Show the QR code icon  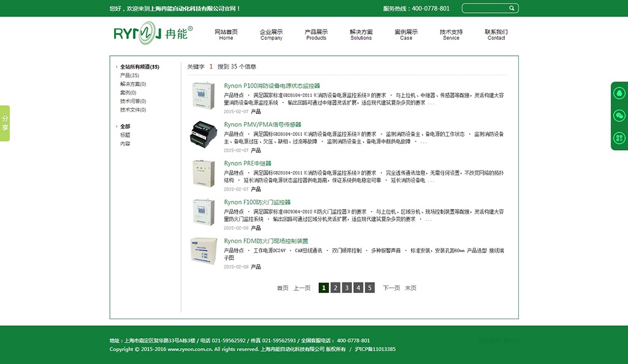point(619,138)
